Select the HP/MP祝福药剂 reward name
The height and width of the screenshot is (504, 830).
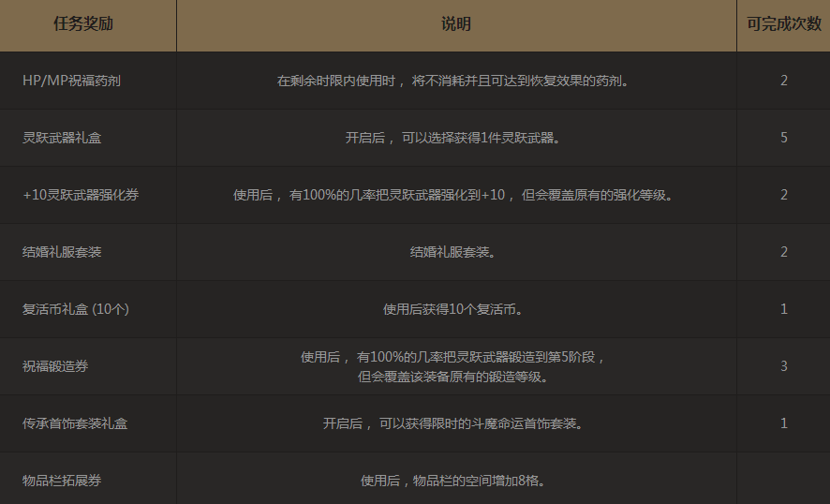tap(71, 81)
